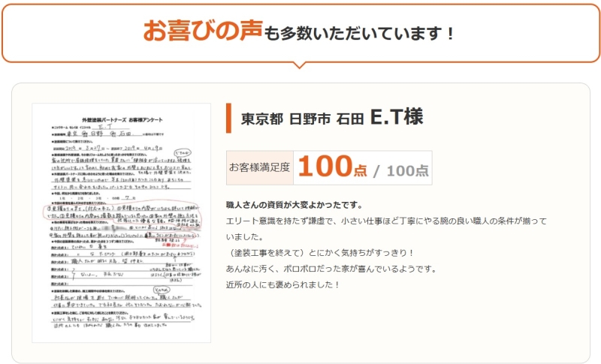Click the も多数いただいています！ banner text

(361, 33)
